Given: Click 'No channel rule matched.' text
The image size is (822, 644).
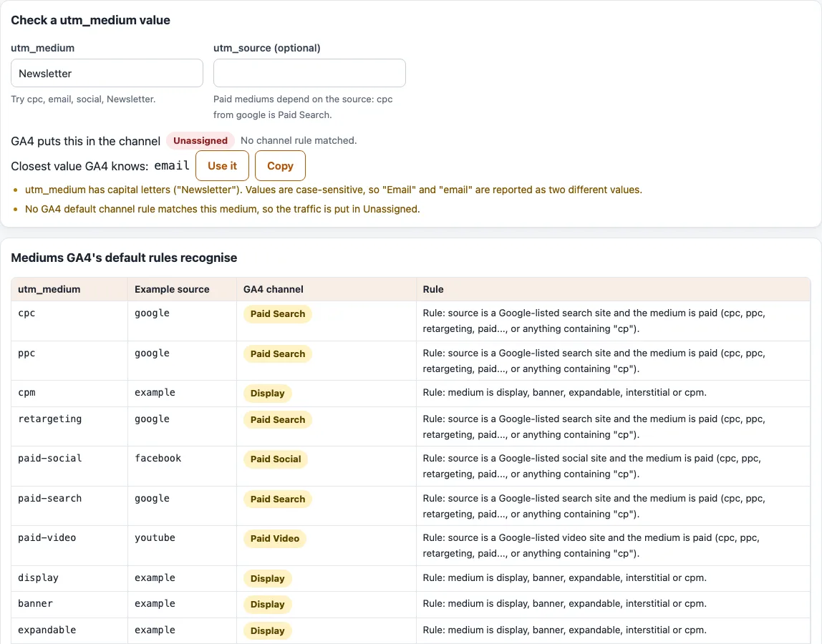Looking at the screenshot, I should (299, 140).
